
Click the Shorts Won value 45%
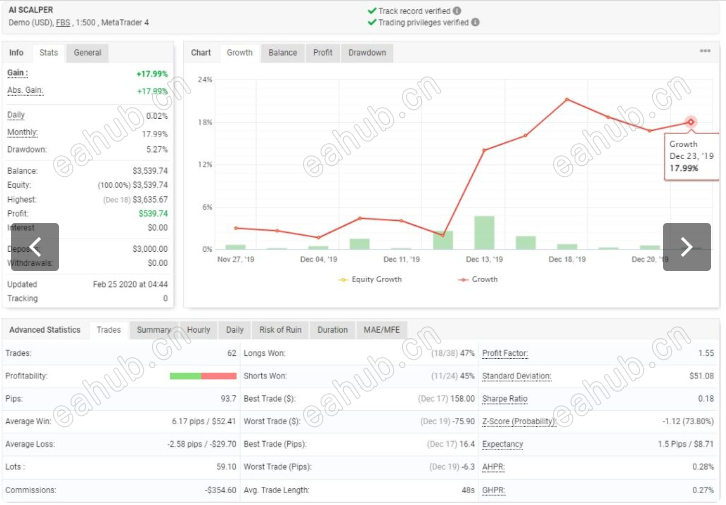467,376
